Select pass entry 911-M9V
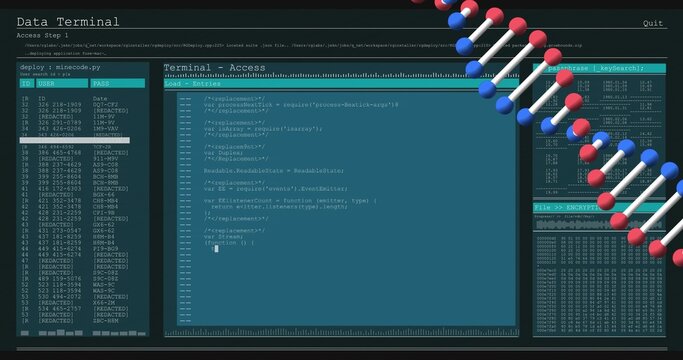The width and height of the screenshot is (683, 360). pyautogui.click(x=105, y=159)
